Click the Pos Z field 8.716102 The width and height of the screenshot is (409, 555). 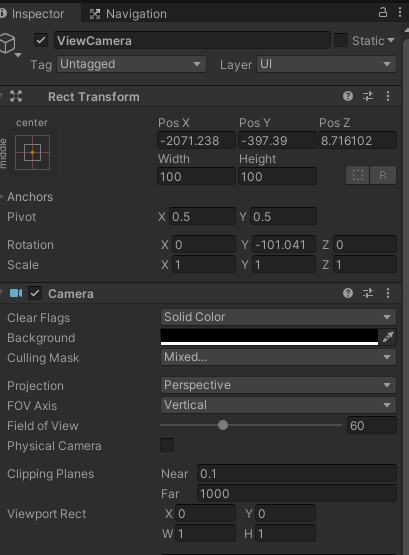(357, 141)
